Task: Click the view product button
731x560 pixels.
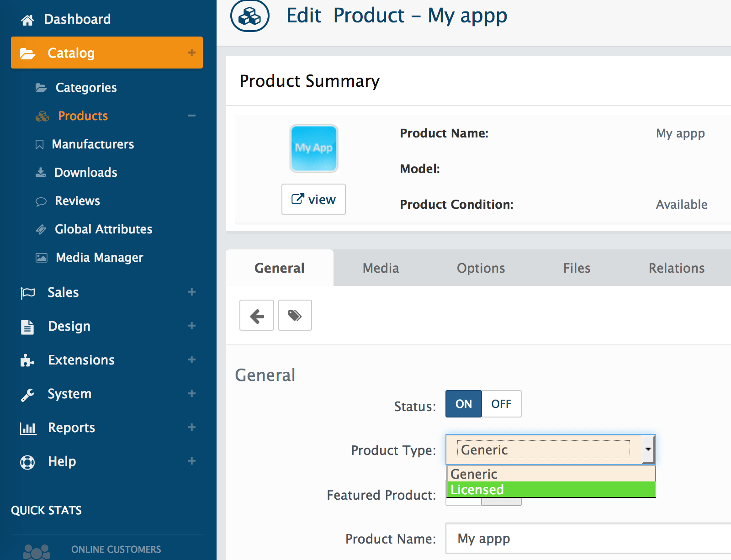Action: coord(313,199)
